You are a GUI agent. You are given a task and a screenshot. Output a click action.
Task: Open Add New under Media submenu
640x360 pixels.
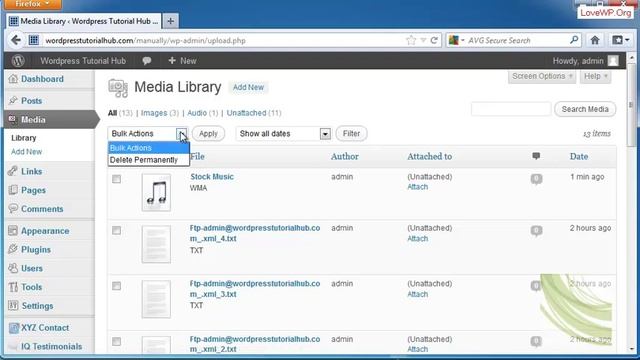[27, 151]
